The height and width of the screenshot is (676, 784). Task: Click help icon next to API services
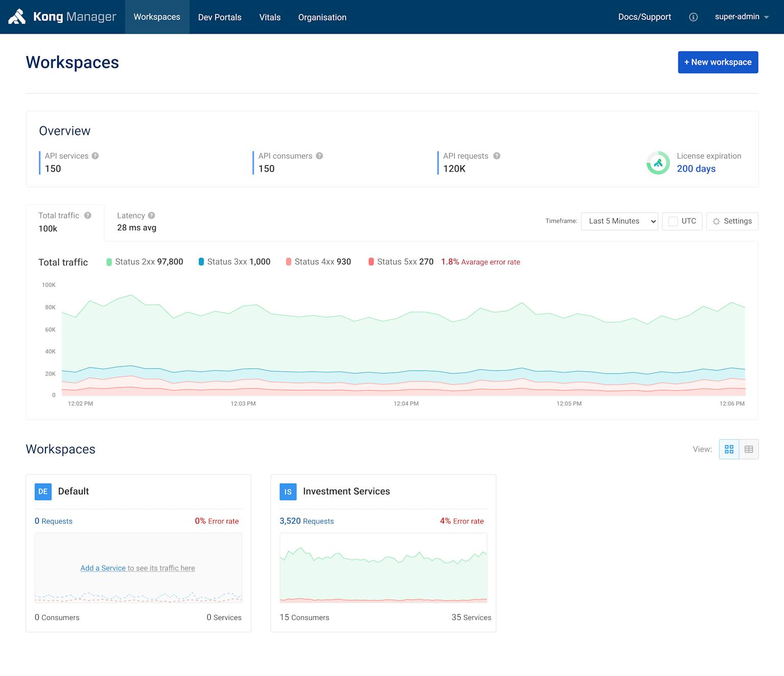95,156
